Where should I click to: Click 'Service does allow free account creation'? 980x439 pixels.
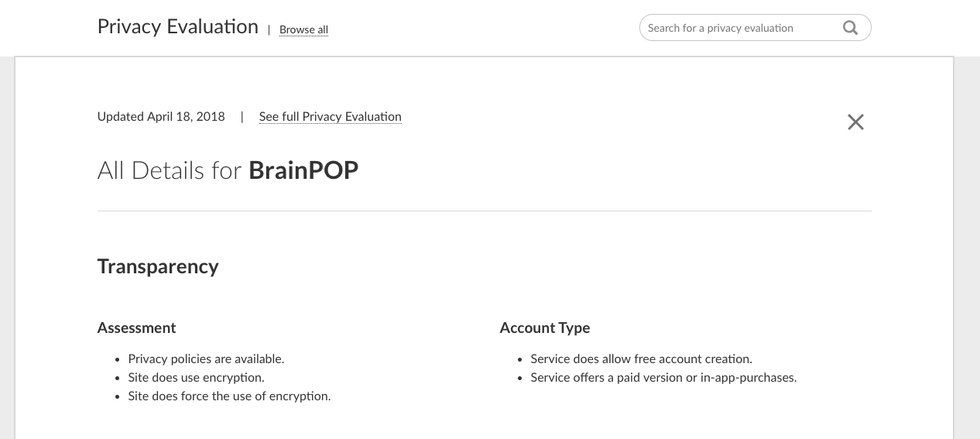641,359
